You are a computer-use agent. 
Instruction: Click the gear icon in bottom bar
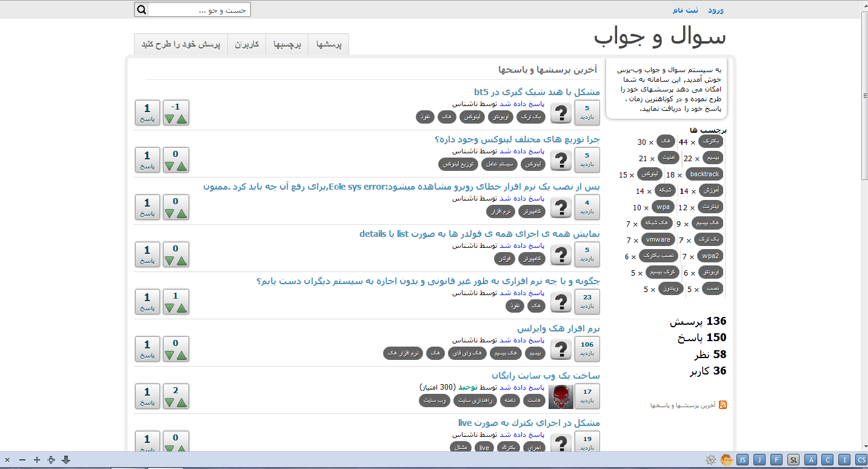711,460
